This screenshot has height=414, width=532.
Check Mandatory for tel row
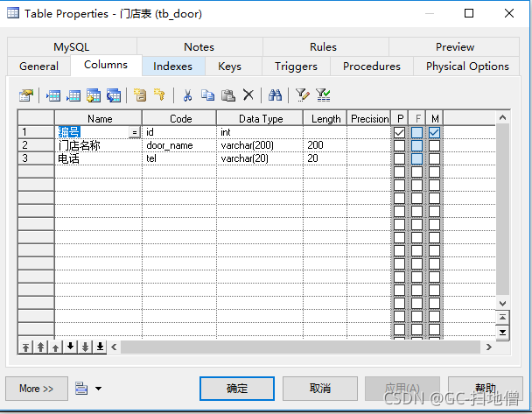[434, 158]
